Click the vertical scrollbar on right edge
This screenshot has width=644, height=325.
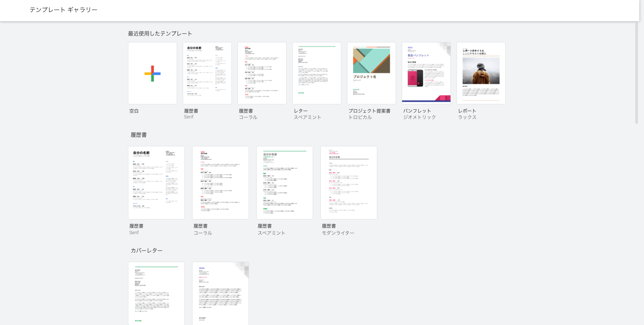(636, 73)
